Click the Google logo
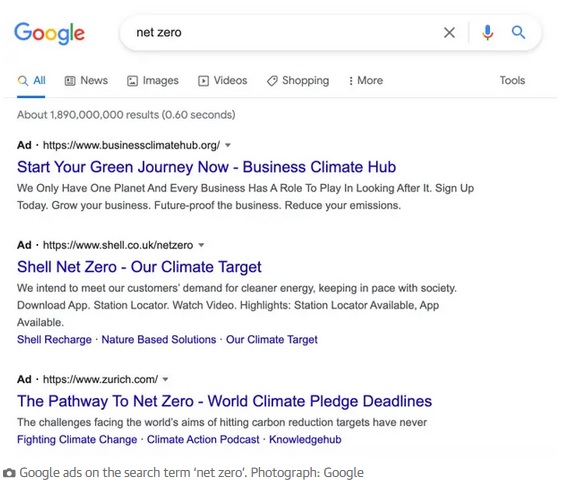Image resolution: width=567 pixels, height=497 pixels. (x=50, y=33)
